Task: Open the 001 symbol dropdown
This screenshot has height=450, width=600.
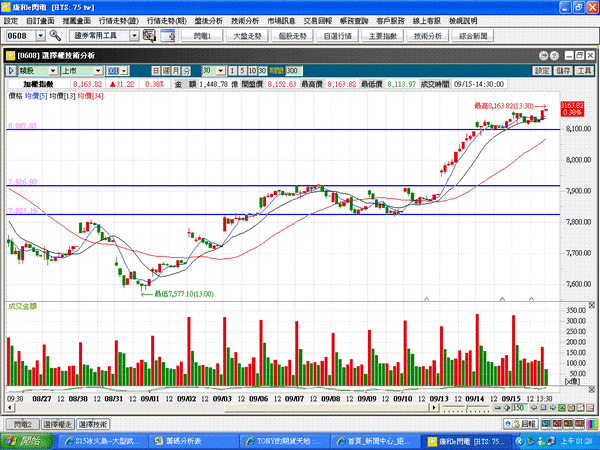Action: pyautogui.click(x=124, y=71)
